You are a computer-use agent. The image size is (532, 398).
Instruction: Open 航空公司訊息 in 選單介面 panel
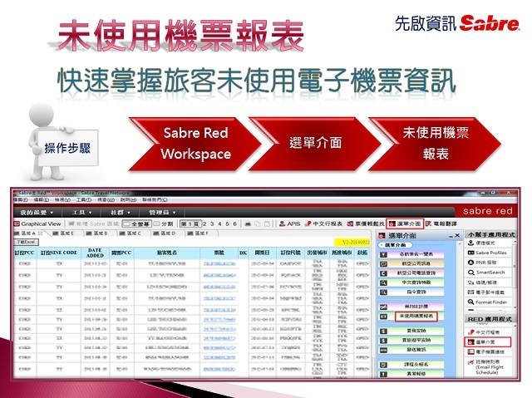pos(411,263)
